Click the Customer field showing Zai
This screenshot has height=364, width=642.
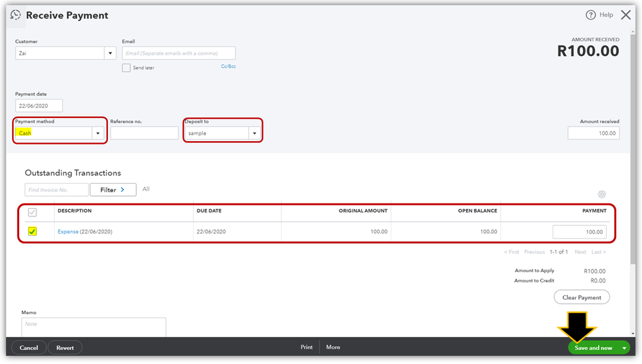point(60,53)
